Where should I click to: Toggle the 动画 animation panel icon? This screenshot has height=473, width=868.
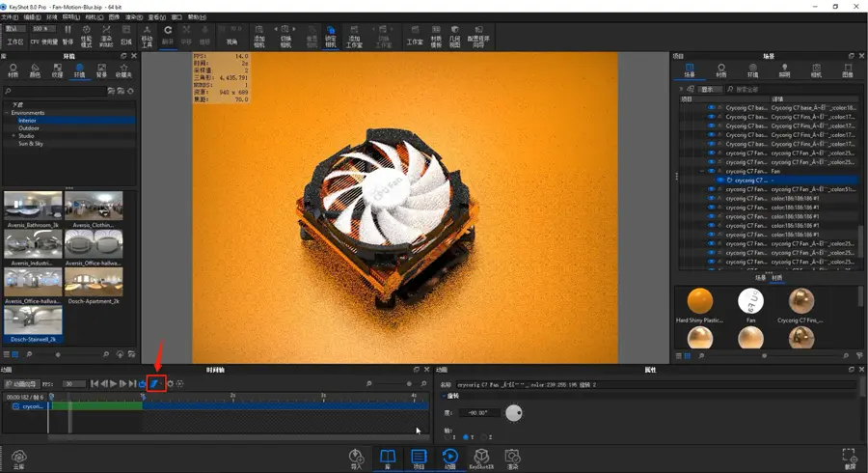pyautogui.click(x=450, y=459)
